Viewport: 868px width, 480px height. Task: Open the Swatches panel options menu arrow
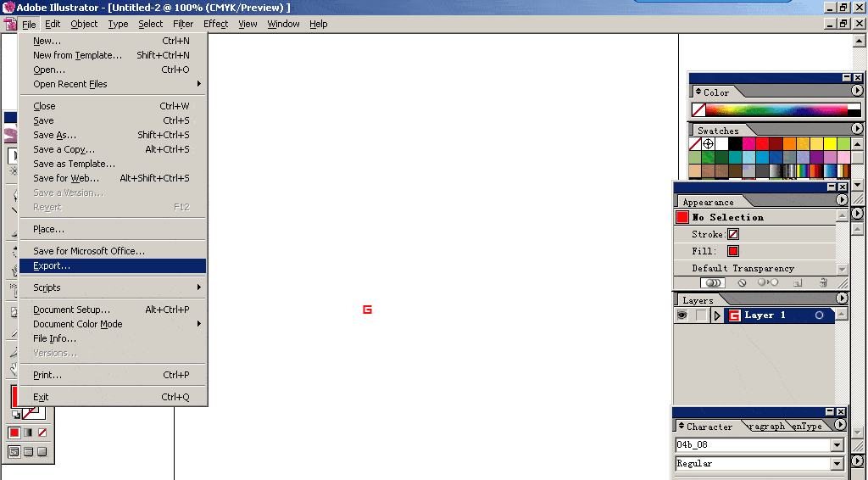pyautogui.click(x=857, y=128)
